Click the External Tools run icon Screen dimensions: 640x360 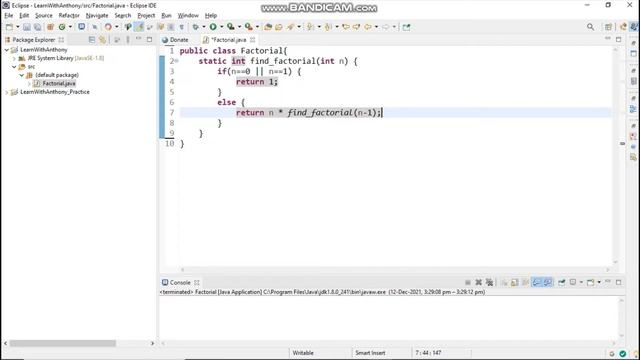249,27
